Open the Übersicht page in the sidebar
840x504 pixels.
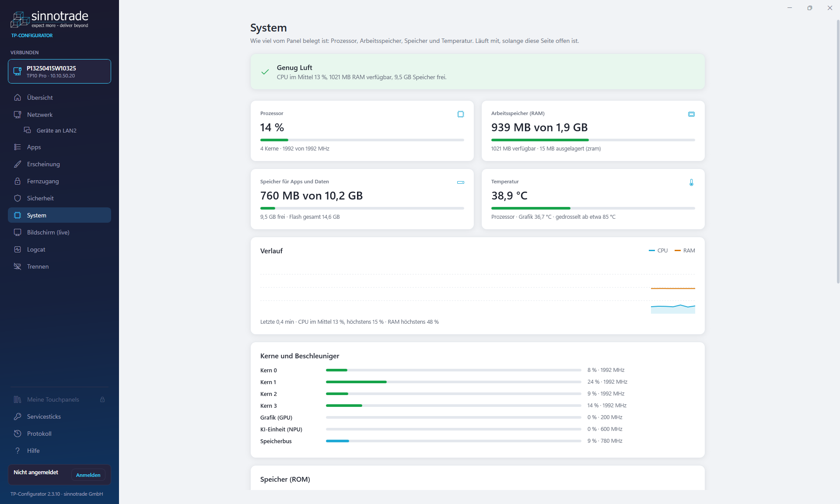(59, 98)
